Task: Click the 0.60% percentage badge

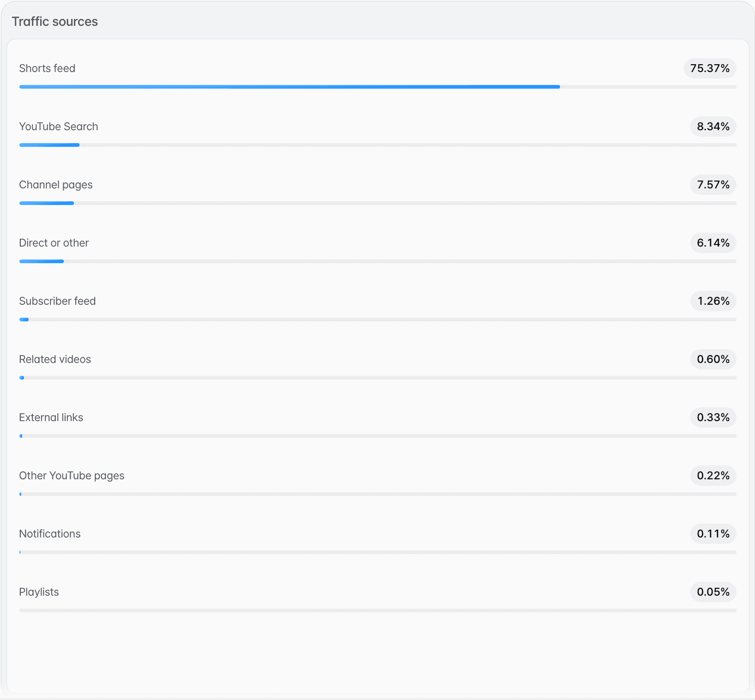Action: point(713,359)
